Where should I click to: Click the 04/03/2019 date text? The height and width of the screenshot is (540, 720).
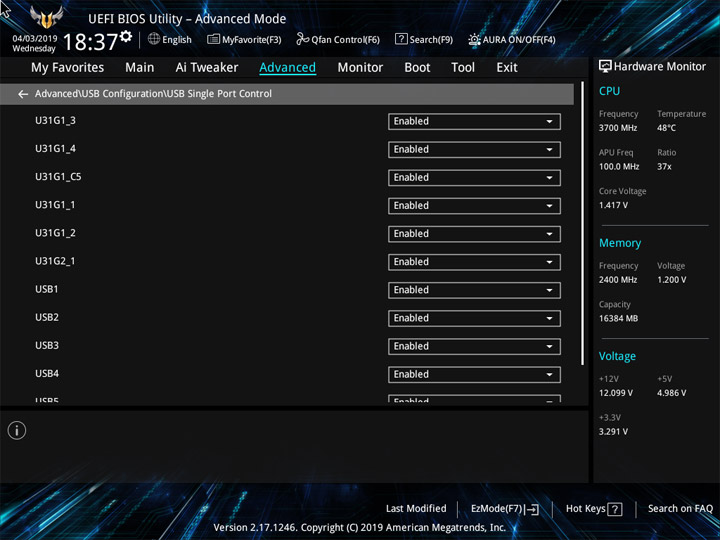tap(34, 39)
